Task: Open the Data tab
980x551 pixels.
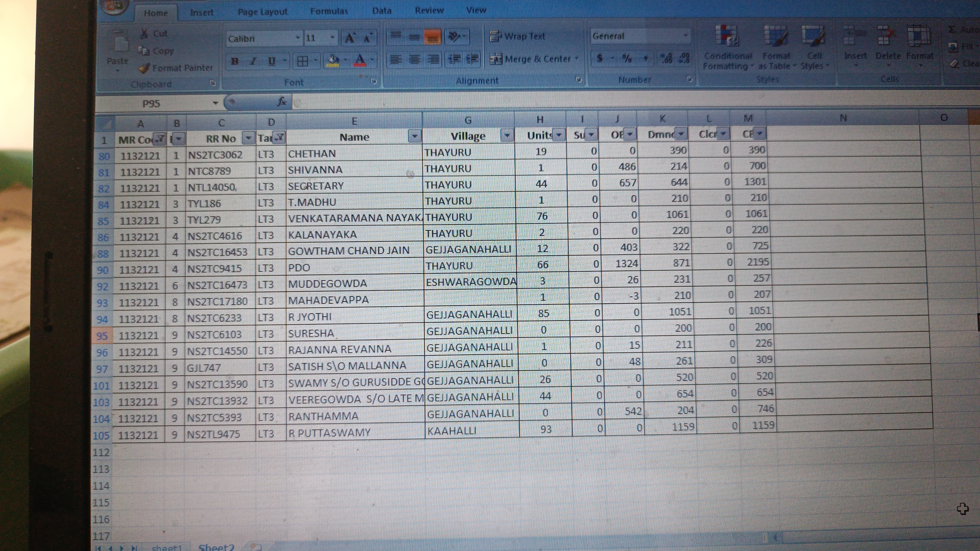Action: 382,11
